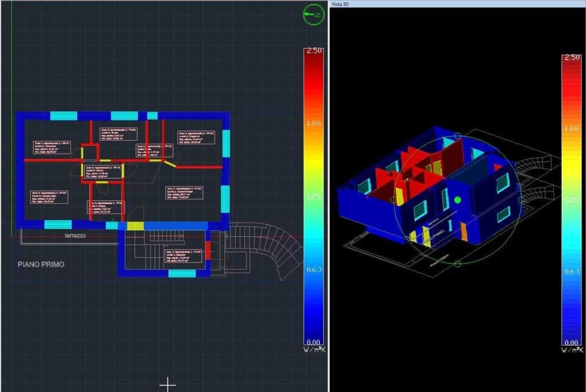The height and width of the screenshot is (392, 586).
Task: Click the PIANO PRIMO floor label
Action: (x=41, y=264)
